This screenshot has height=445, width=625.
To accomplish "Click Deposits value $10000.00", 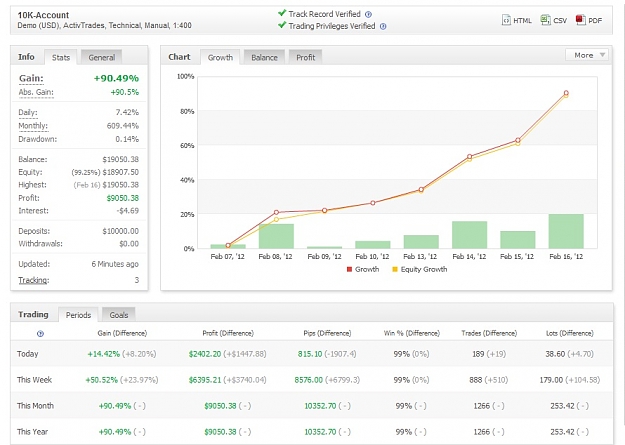I will tap(120, 231).
